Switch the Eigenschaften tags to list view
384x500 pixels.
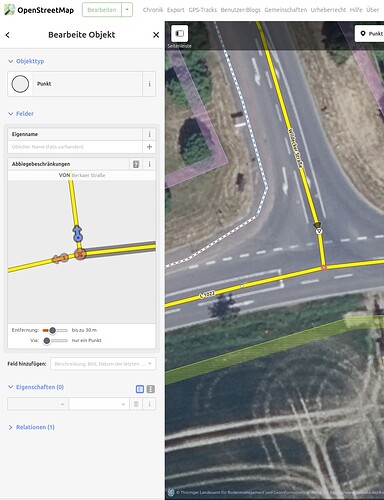click(140, 389)
